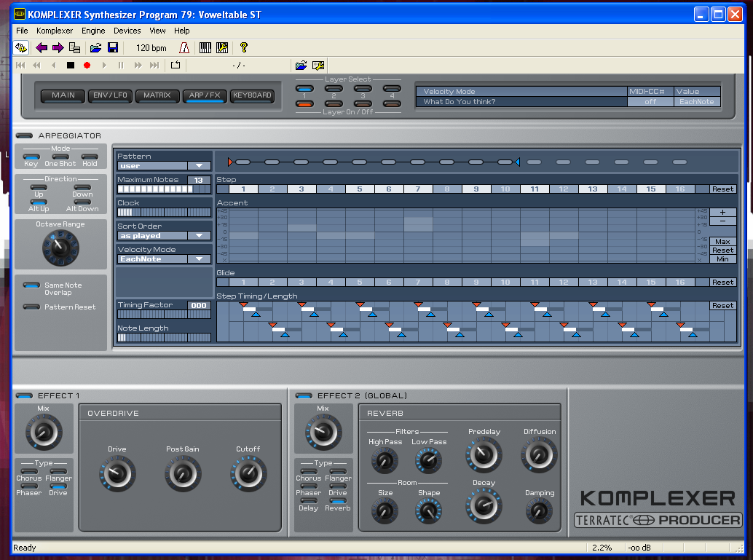Click the plus button beside Accent grid
The image size is (753, 560).
tap(722, 213)
